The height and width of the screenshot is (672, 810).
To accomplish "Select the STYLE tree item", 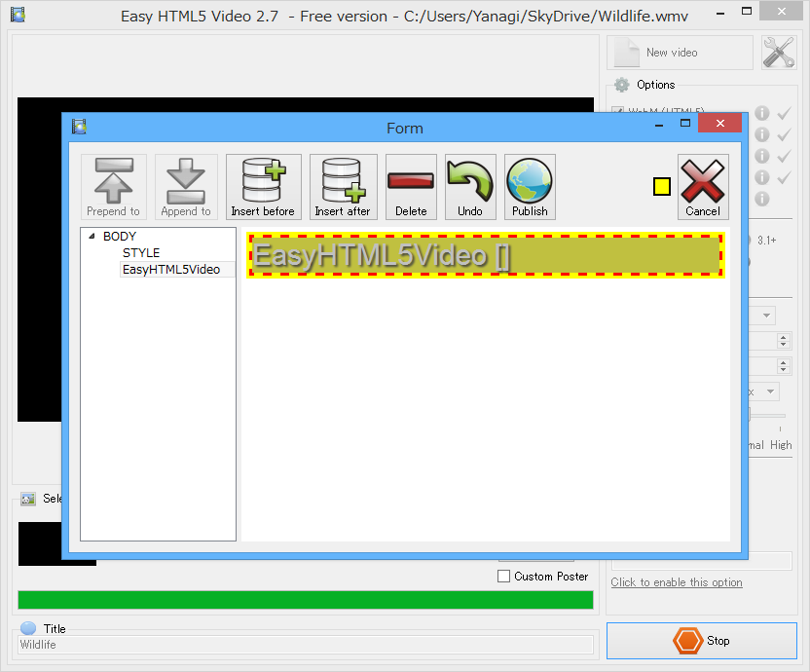I will click(141, 253).
